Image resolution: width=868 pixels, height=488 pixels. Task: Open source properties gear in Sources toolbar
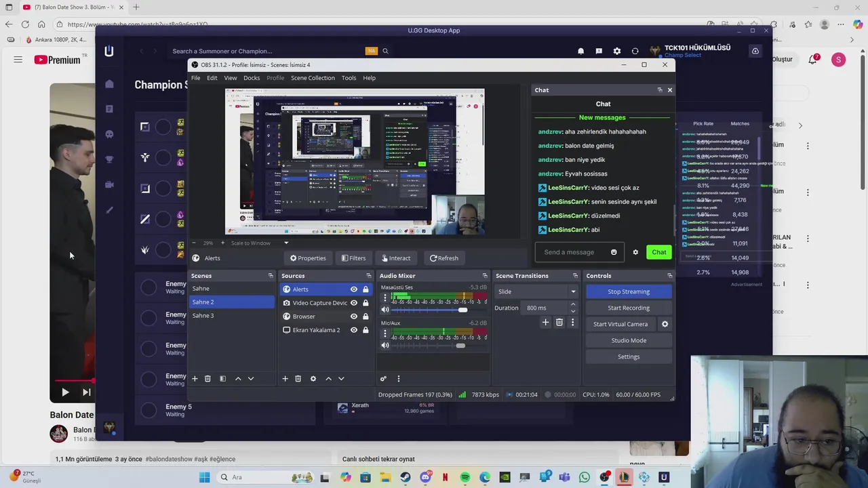point(313,379)
